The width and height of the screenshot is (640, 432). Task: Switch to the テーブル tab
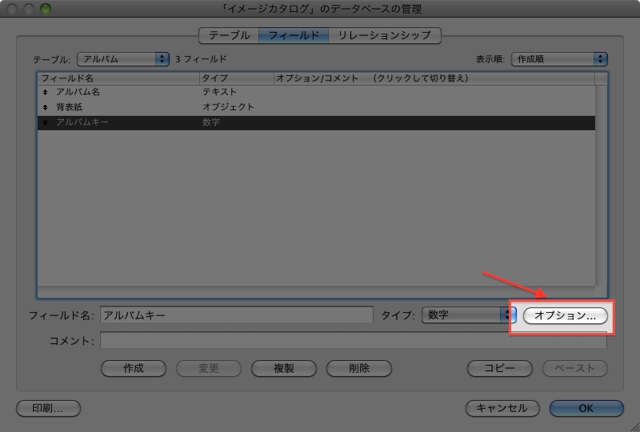(229, 36)
